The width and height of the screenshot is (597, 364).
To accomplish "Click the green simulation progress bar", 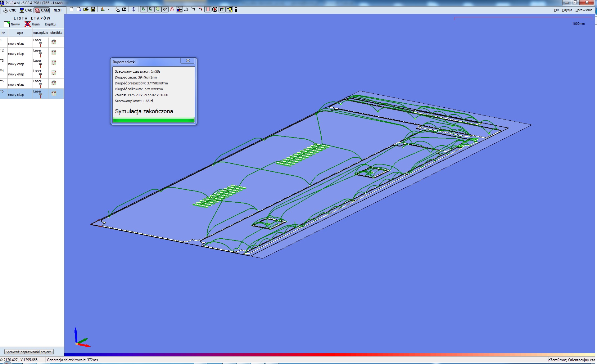I will click(154, 120).
